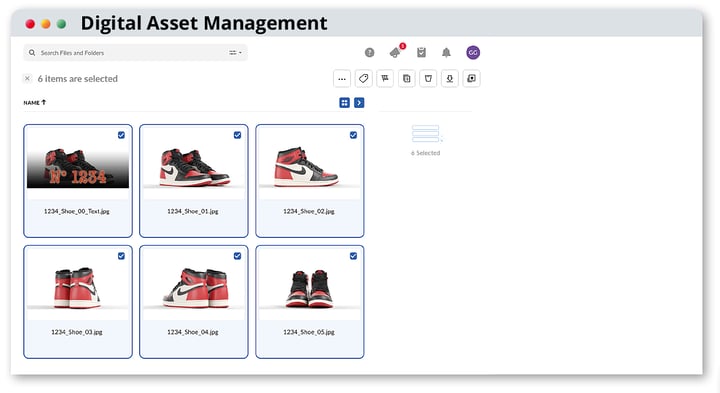Click the copy icon in the actions toolbar

tap(406, 79)
